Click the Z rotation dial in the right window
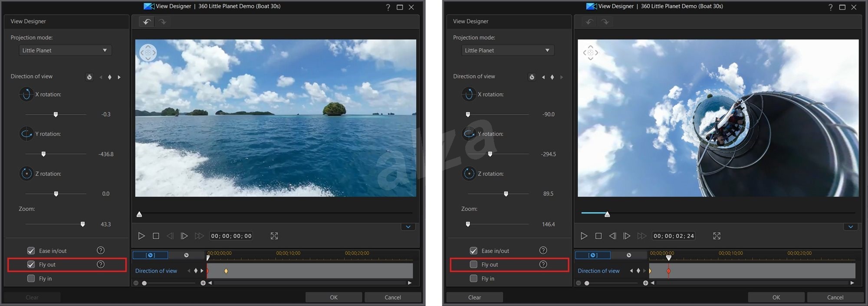 tap(469, 174)
